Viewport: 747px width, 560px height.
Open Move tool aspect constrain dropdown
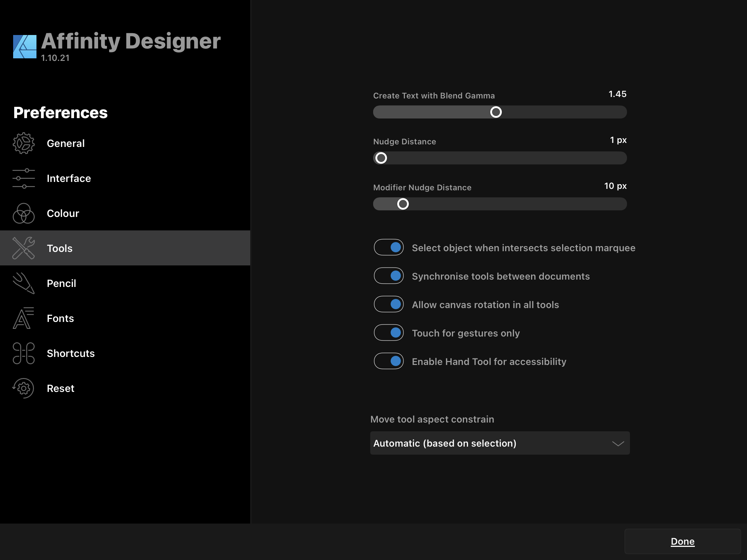point(500,443)
